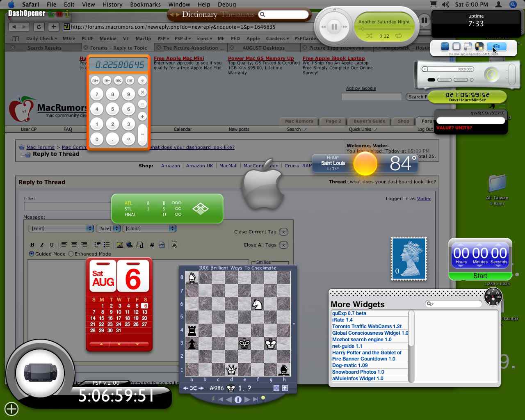Viewport: 525px width, 420px height.
Task: Insert an ordered list in message
Action: coord(97,245)
